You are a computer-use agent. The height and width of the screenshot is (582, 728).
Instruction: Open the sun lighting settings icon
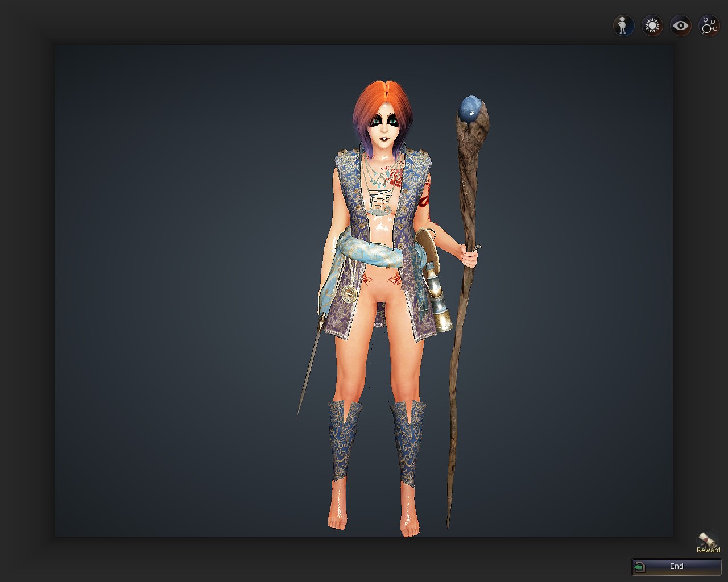tap(652, 26)
